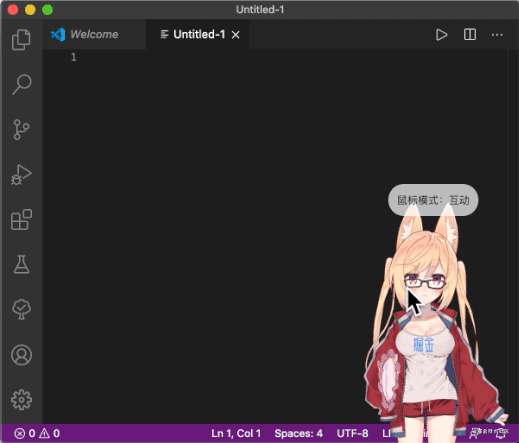The width and height of the screenshot is (519, 443).
Task: Split the editor to the right
Action: [x=470, y=35]
